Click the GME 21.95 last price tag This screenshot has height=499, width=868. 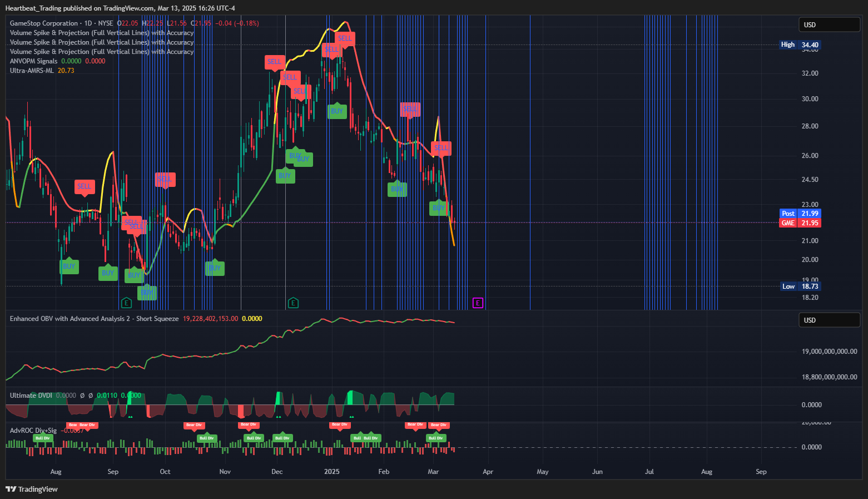point(800,223)
